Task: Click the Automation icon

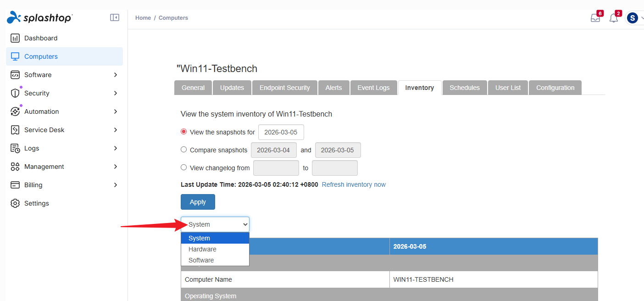Action: [15, 111]
